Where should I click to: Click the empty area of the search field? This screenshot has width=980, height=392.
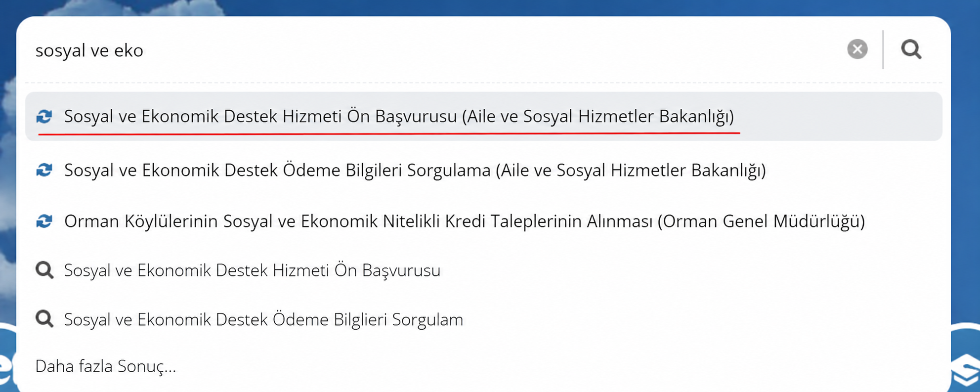[494, 49]
